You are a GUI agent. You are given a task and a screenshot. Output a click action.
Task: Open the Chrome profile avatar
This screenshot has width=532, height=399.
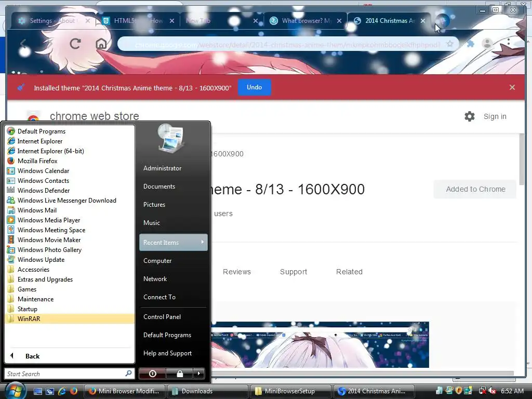487,44
